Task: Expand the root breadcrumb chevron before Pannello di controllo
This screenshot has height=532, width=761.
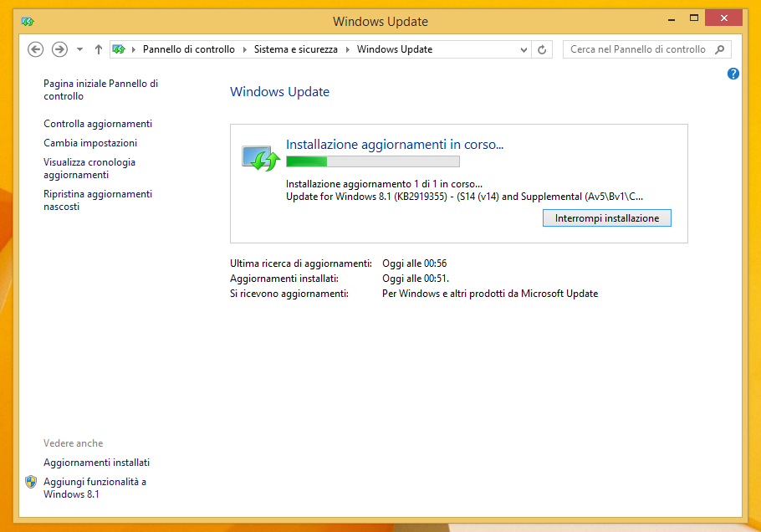Action: click(134, 49)
